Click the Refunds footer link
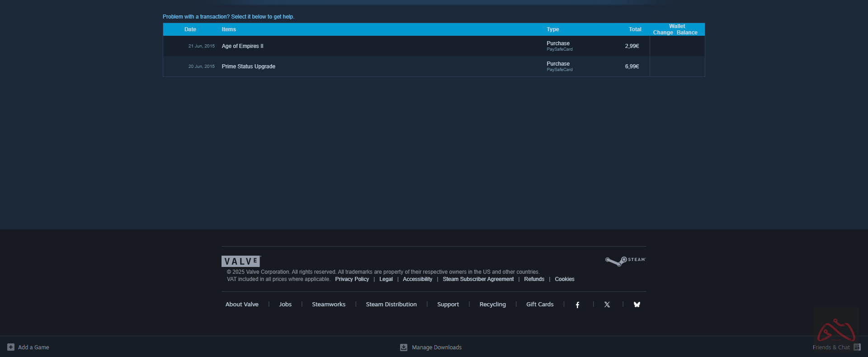The width and height of the screenshot is (868, 357). pyautogui.click(x=534, y=279)
